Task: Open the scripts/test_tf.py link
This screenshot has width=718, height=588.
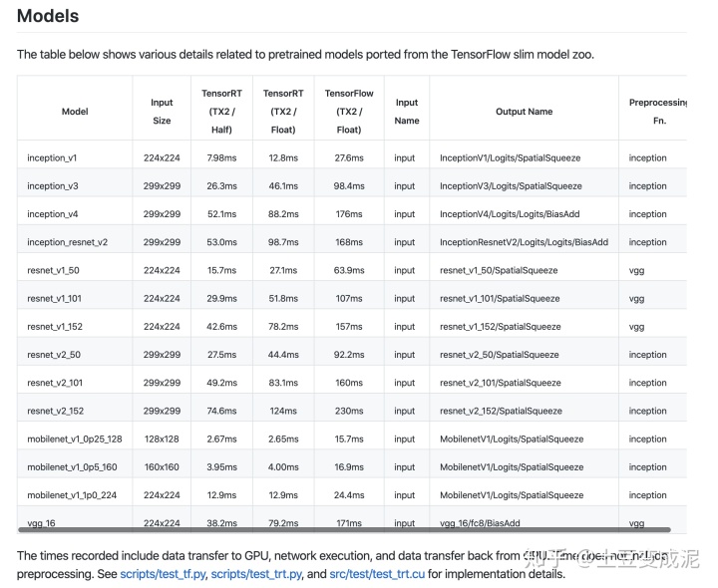Action: tap(164, 574)
